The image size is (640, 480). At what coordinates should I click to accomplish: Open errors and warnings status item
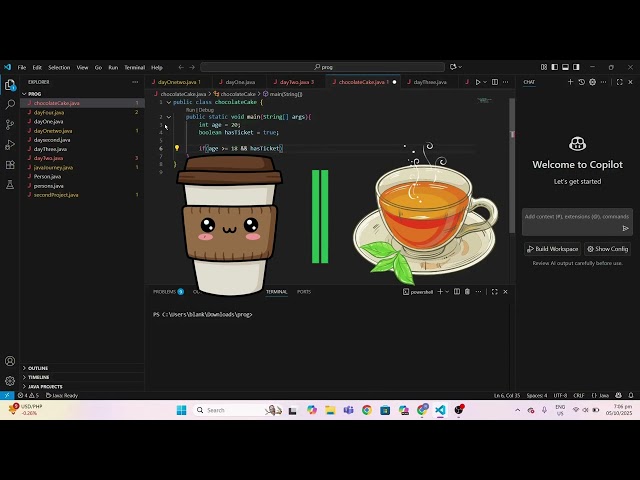click(28, 395)
